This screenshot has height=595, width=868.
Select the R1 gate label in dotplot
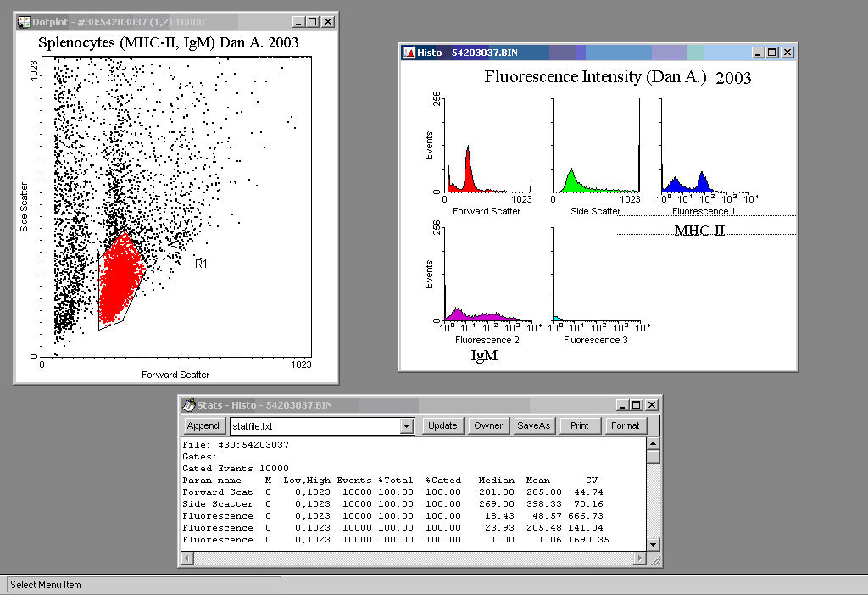202,264
